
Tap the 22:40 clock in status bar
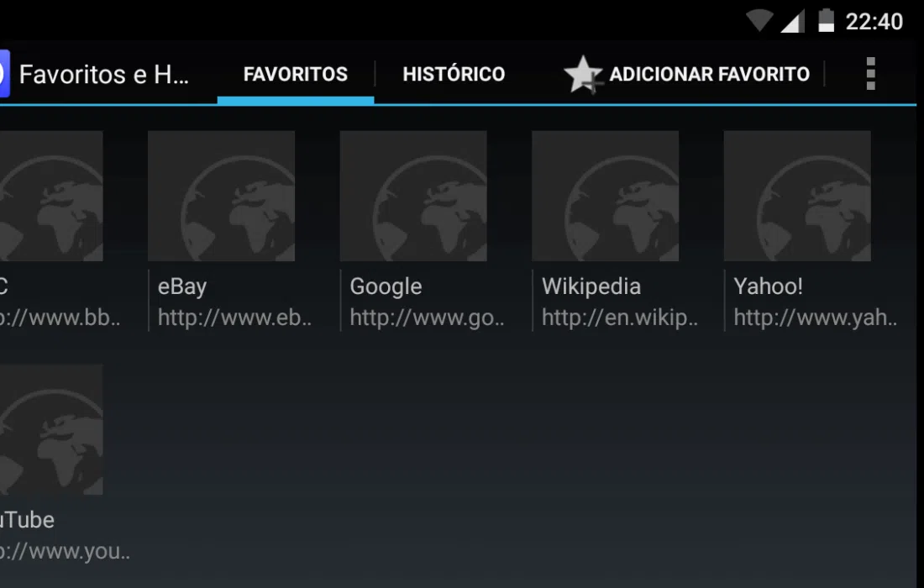[x=874, y=22]
